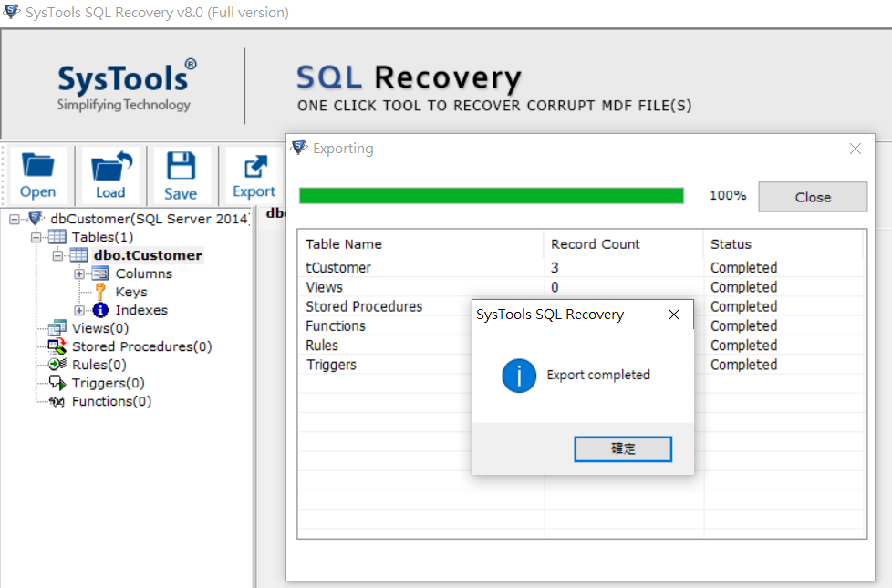Select the Functions(0) tree item
Viewport: 892px width, 588px height.
[x=111, y=401]
